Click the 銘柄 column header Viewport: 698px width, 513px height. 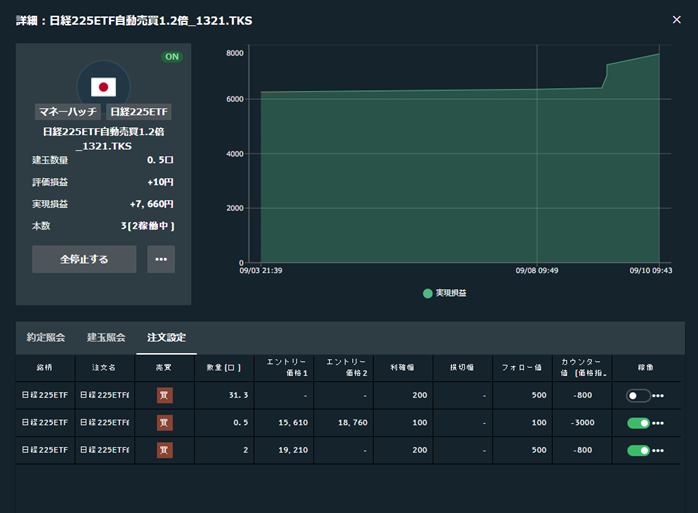(45, 367)
